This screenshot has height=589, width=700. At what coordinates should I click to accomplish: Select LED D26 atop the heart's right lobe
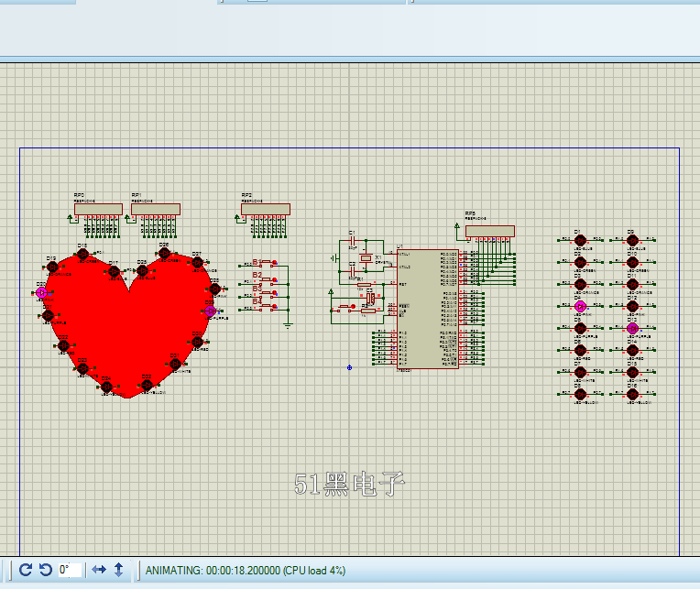(164, 253)
